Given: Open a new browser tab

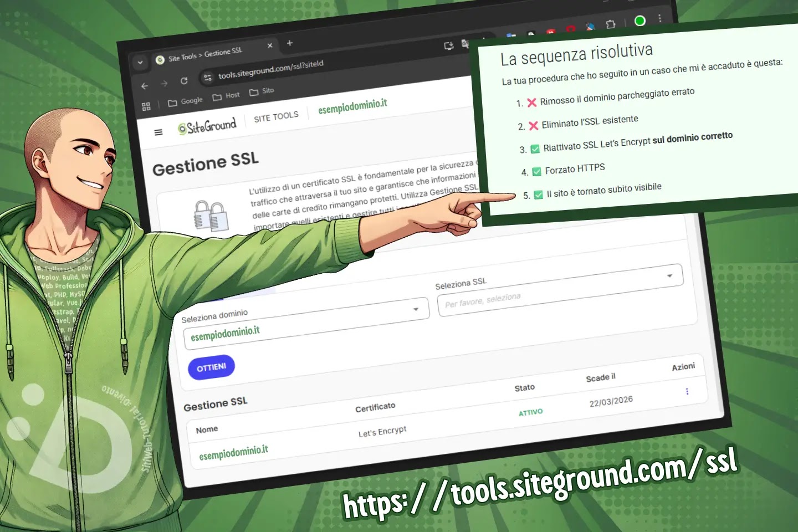Looking at the screenshot, I should (289, 43).
